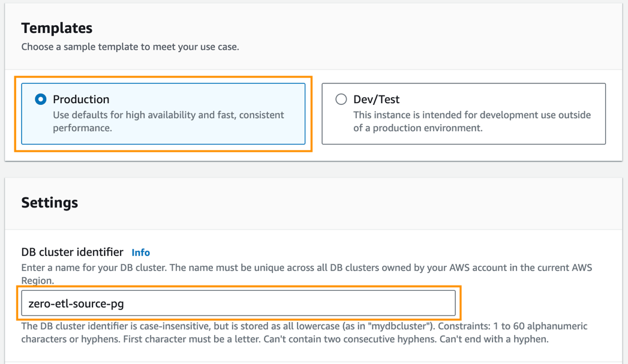Screen dimensions: 628x364
Task: Click the 'Choose a sample template' subtitle
Action: pos(130,47)
